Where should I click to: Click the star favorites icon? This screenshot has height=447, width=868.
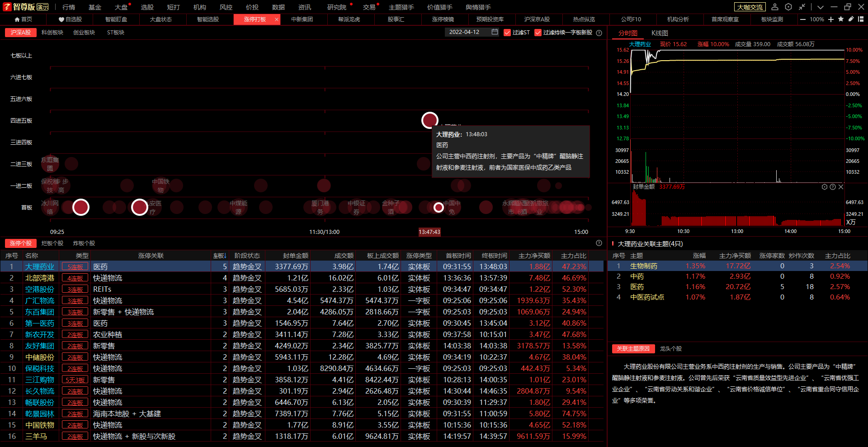[841, 19]
